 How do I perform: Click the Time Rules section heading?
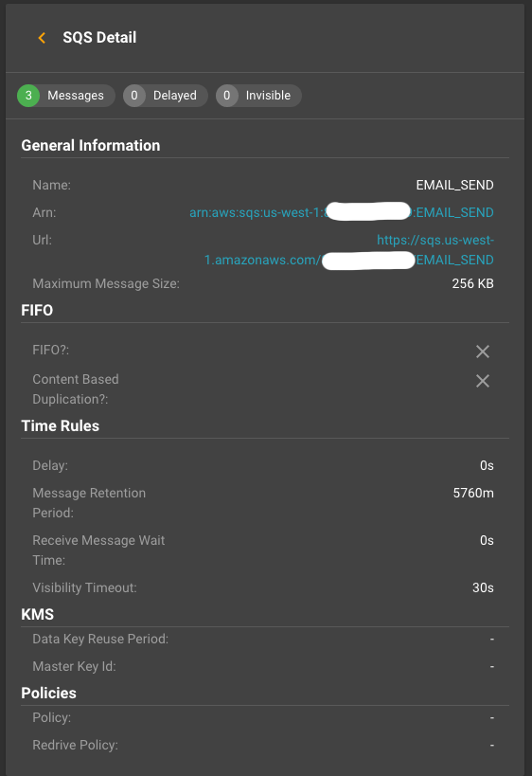[61, 426]
